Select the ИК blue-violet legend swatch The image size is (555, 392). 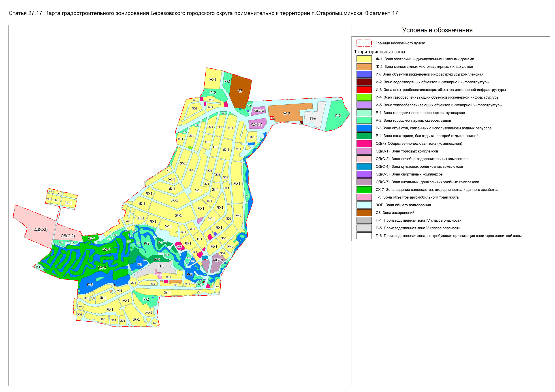(x=364, y=74)
